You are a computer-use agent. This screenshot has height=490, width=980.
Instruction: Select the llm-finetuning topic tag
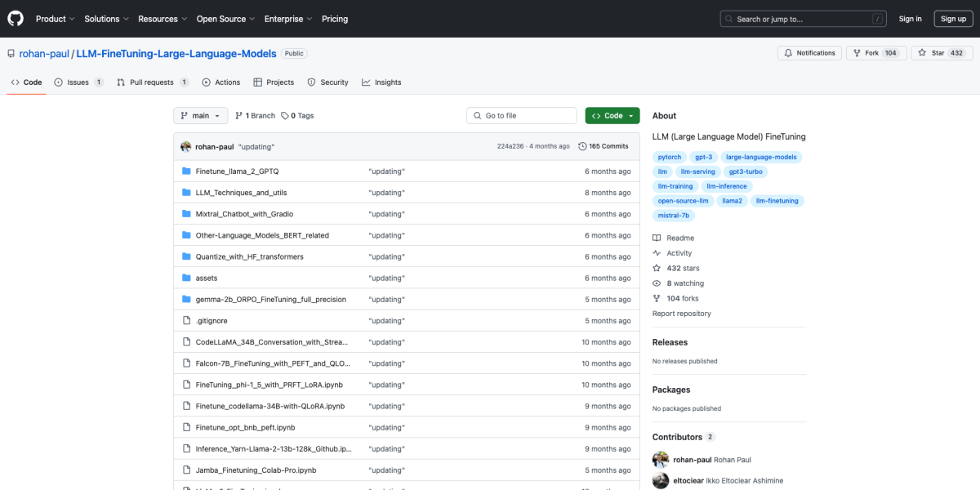point(777,201)
